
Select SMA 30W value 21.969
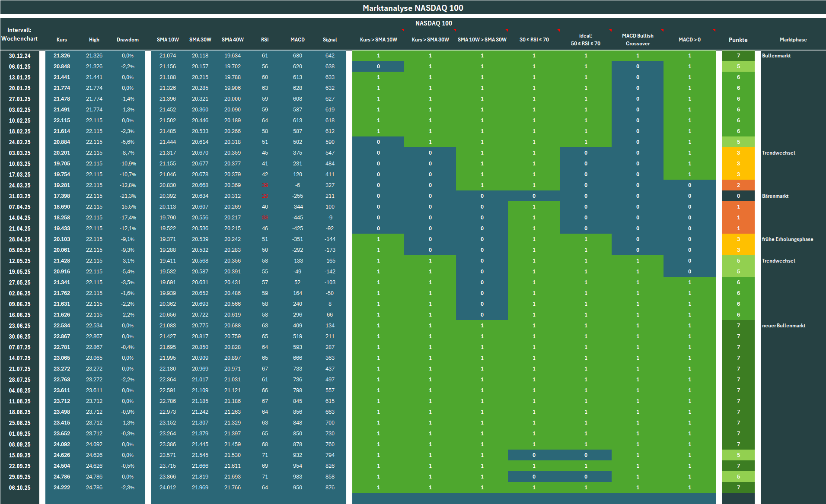[x=200, y=488]
